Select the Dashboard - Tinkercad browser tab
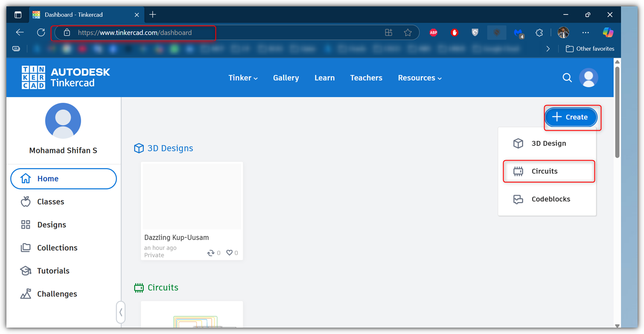Image resolution: width=644 pixels, height=334 pixels. point(87,15)
